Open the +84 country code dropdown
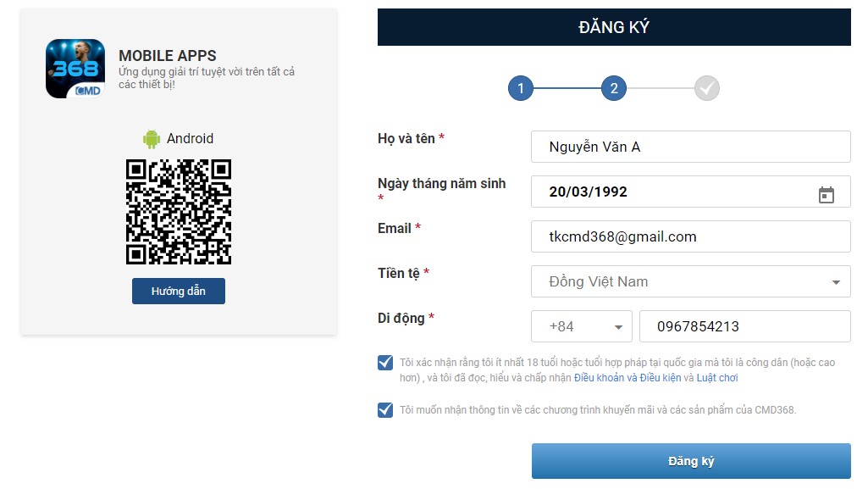Screen dimensions: 868x489 581,327
